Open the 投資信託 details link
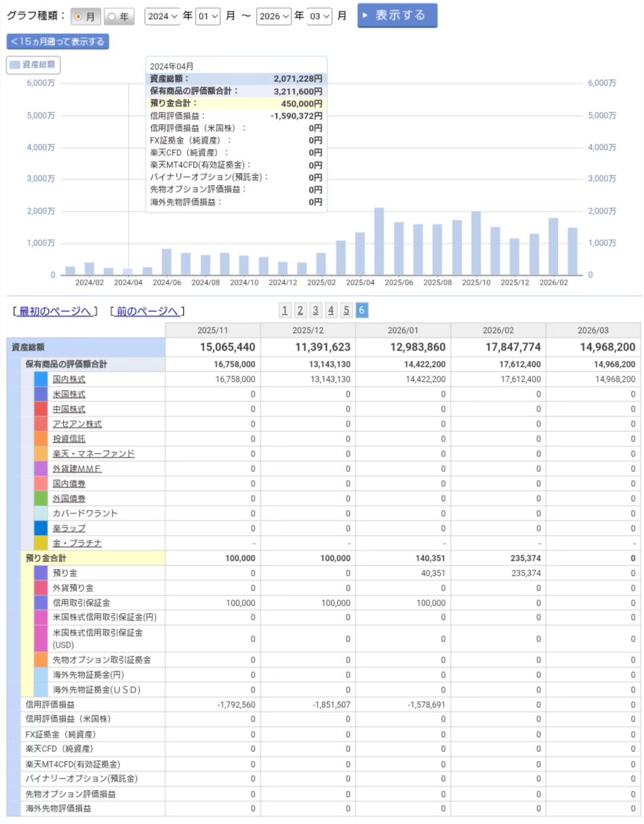The height and width of the screenshot is (824, 644). pos(69,439)
